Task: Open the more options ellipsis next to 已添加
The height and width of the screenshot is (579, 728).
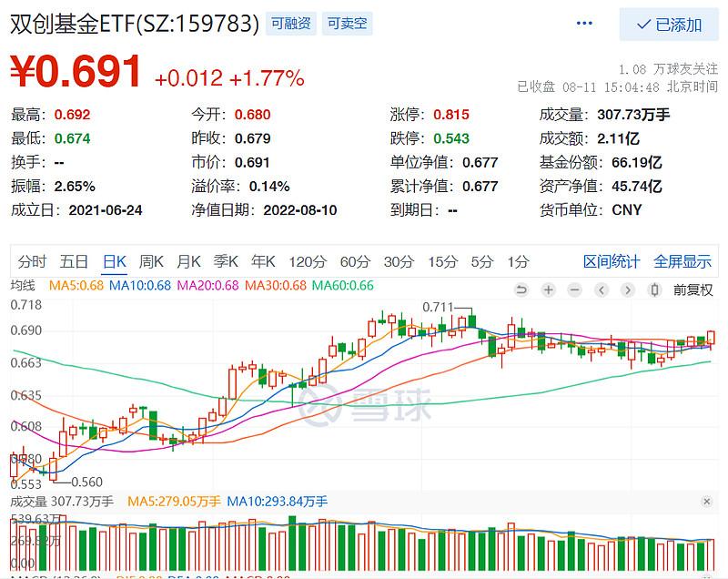Action: [583, 24]
